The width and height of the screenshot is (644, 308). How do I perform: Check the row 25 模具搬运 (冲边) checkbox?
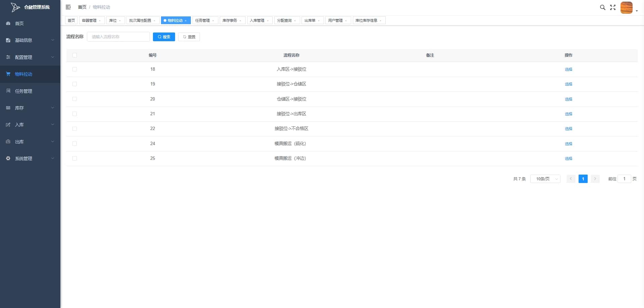click(x=74, y=159)
